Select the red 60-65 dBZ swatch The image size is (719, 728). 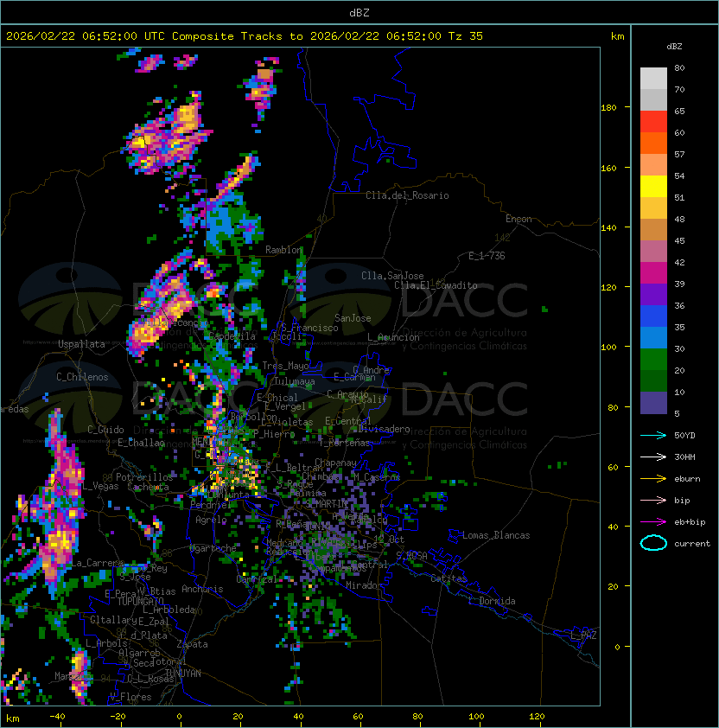click(653, 122)
